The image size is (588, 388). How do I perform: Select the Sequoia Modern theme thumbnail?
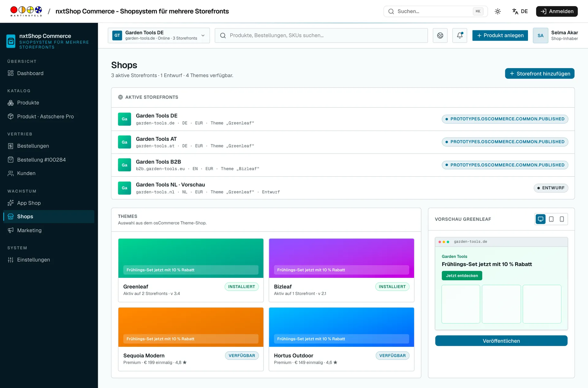[191, 327]
